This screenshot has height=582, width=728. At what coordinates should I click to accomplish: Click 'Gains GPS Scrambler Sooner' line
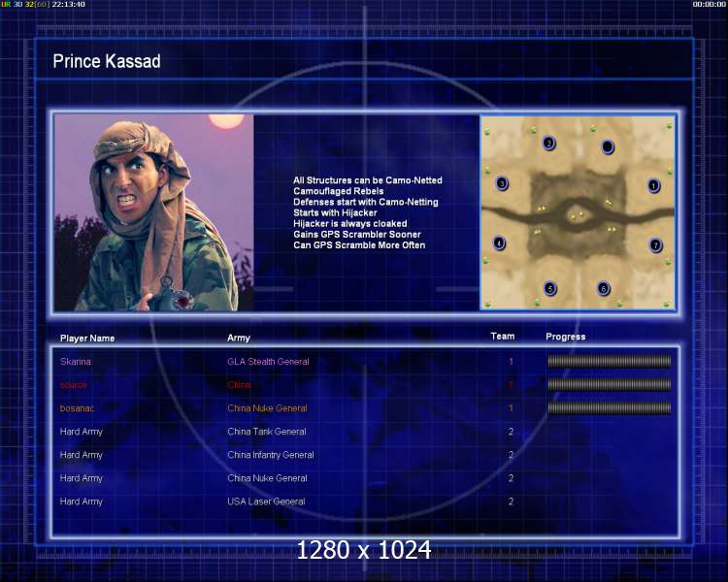[357, 235]
